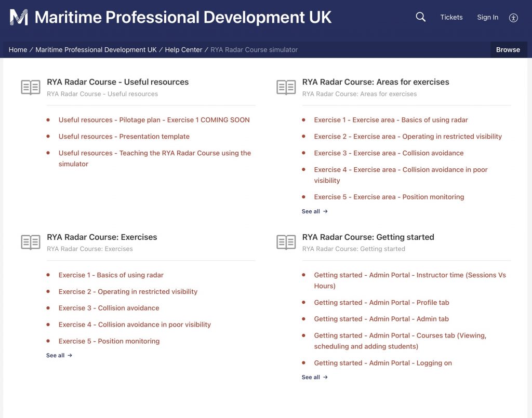Open Getting started - Admin Portal - Profile tab
Screen dimensions: 532x418
tap(381, 303)
